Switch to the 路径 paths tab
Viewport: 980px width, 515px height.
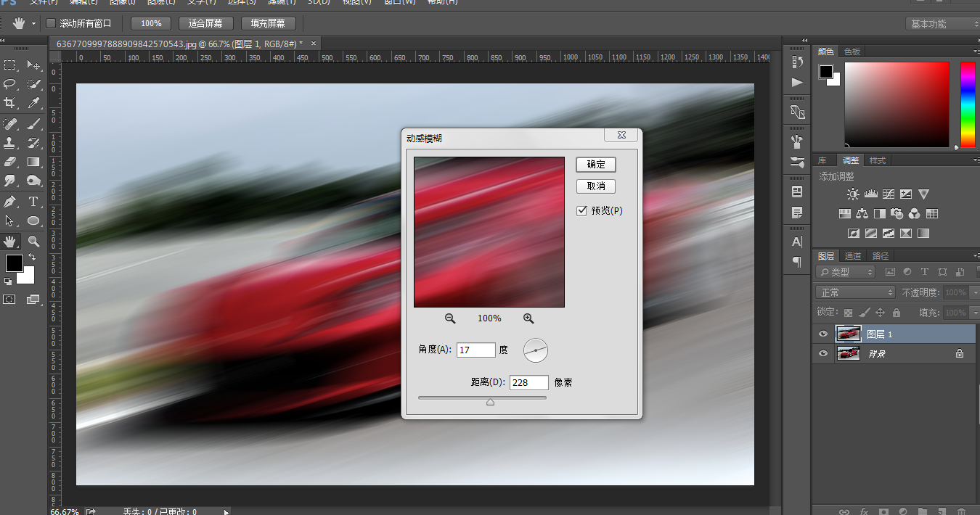880,256
